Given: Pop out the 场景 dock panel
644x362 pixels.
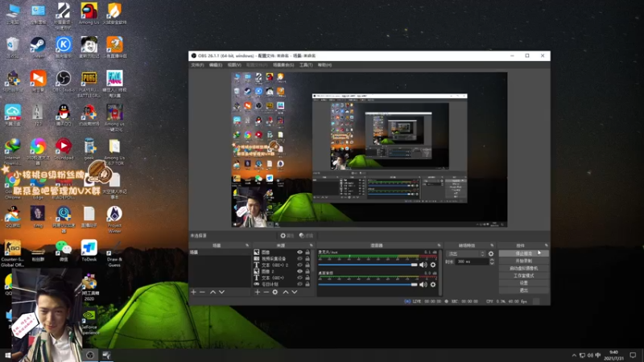Looking at the screenshot, I should 247,245.
